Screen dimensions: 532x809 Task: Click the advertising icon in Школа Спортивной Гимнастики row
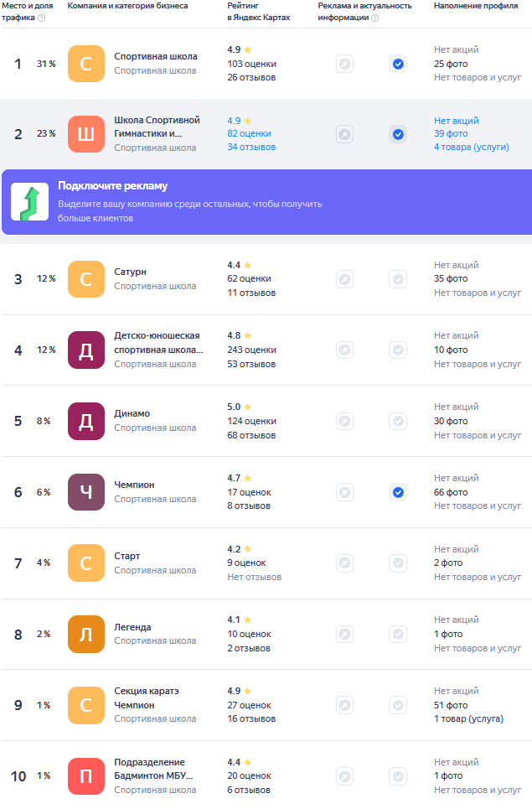coord(345,135)
